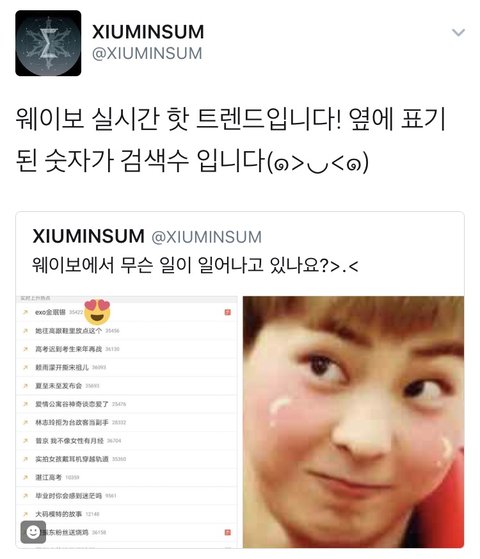The image size is (480, 559).
Task: Click the arrow icon beside 林志玲拒为台政客当副手
Action: click(25, 422)
